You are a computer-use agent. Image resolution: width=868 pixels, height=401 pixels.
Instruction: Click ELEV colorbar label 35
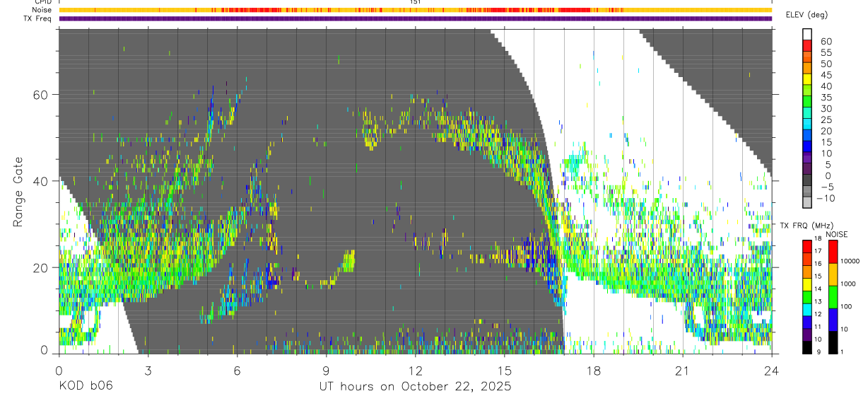(825, 97)
